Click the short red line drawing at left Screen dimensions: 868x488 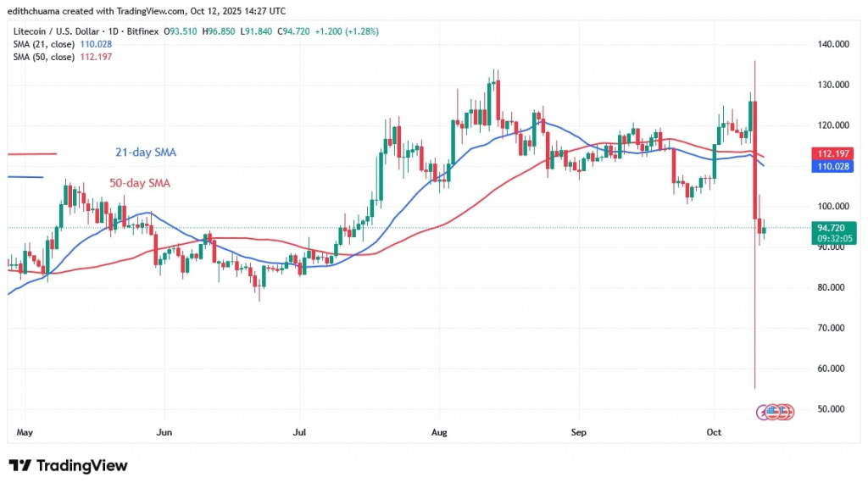click(x=32, y=153)
